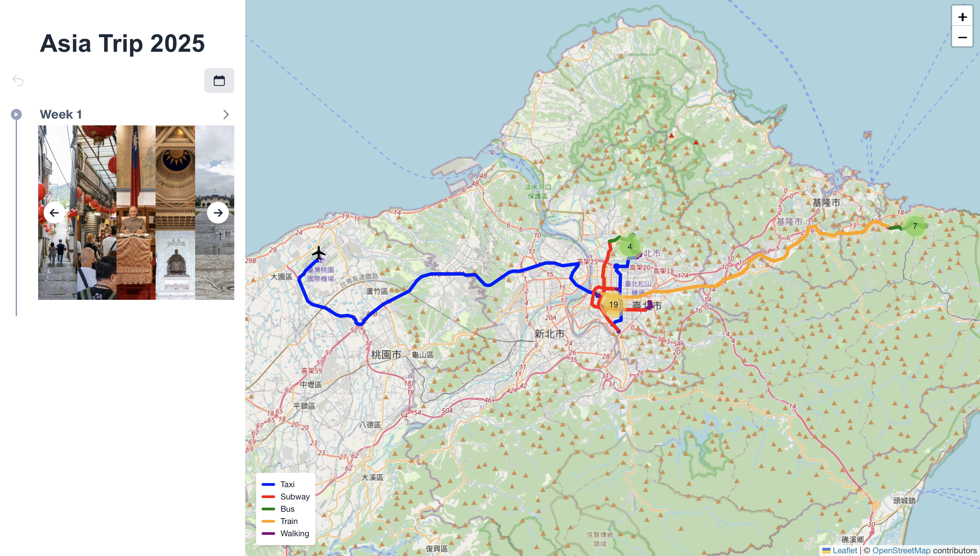Click the airplane marker at the airport

click(319, 252)
